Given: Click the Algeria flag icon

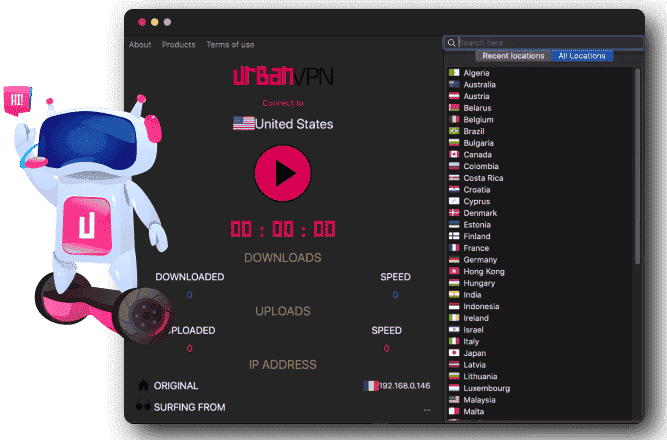Looking at the screenshot, I should click(454, 72).
